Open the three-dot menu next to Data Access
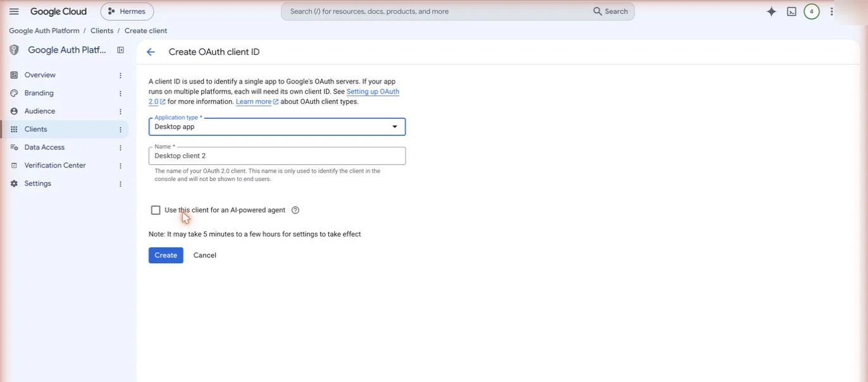This screenshot has height=382, width=868. pyautogui.click(x=120, y=147)
